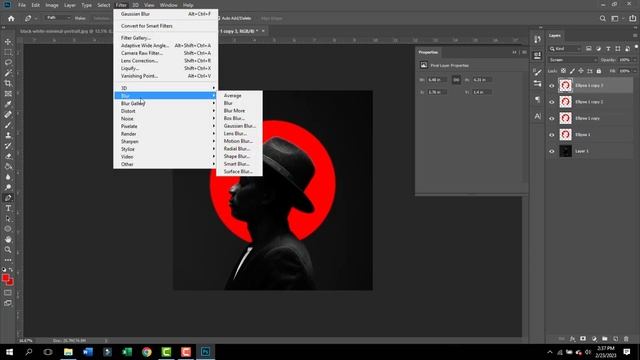Toggle layer filtering switch
Viewport: 640px width, 360px height.
[x=636, y=47]
